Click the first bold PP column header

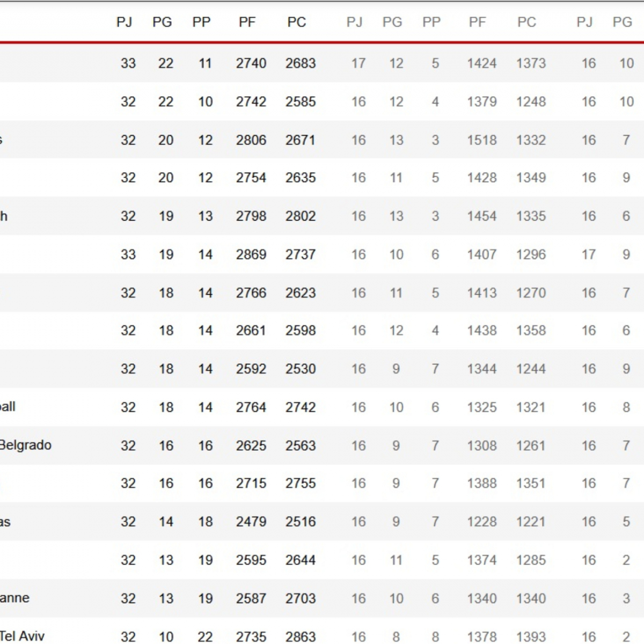[201, 22]
